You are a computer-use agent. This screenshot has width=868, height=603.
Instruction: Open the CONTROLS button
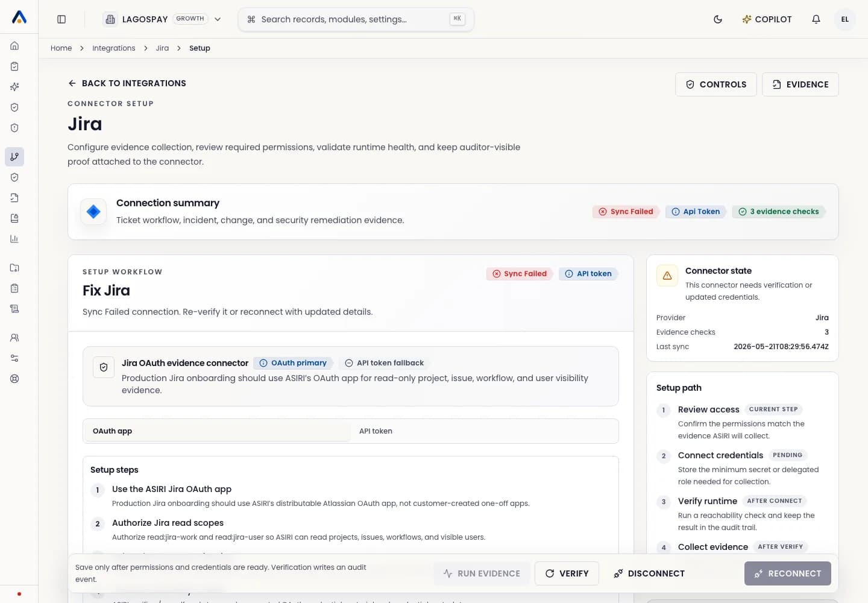pos(716,84)
